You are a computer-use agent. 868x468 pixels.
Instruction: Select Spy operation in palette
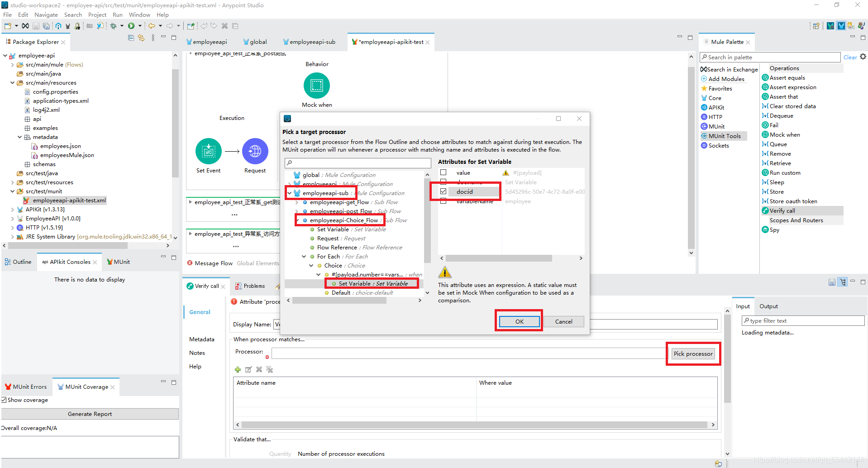pyautogui.click(x=774, y=230)
